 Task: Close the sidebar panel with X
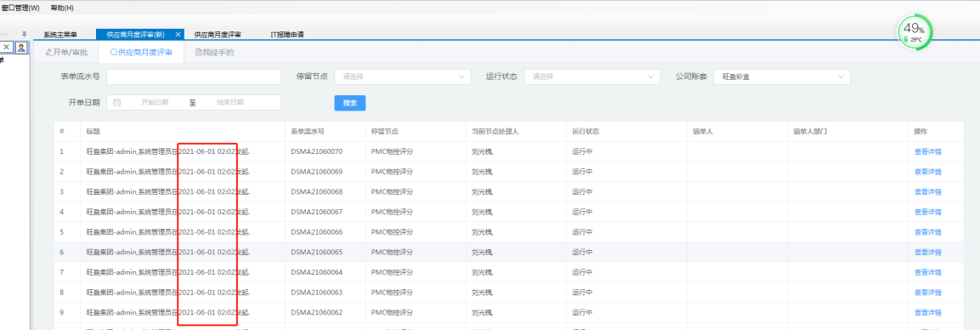6,47
